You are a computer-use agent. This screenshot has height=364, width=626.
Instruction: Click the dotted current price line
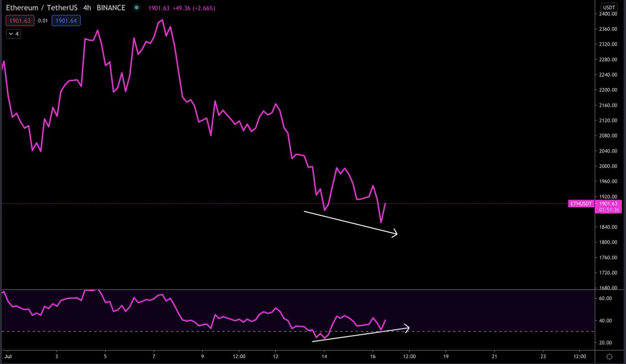click(x=261, y=204)
